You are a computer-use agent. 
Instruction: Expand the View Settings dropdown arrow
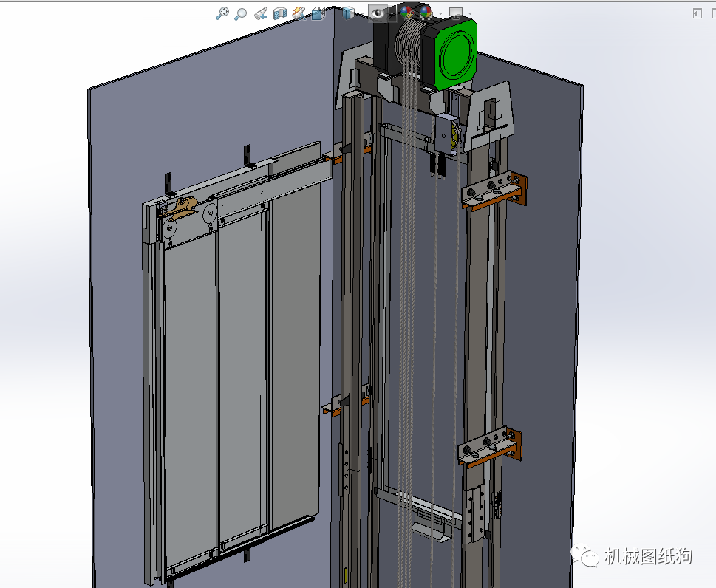click(x=471, y=14)
